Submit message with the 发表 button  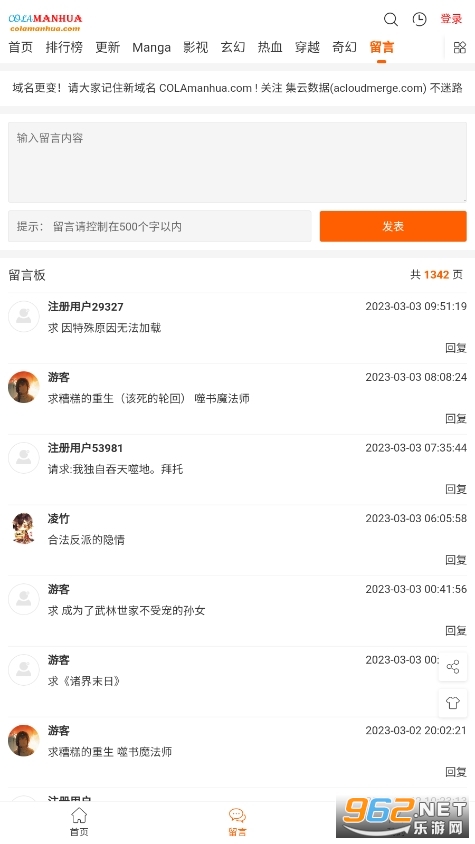(x=393, y=226)
